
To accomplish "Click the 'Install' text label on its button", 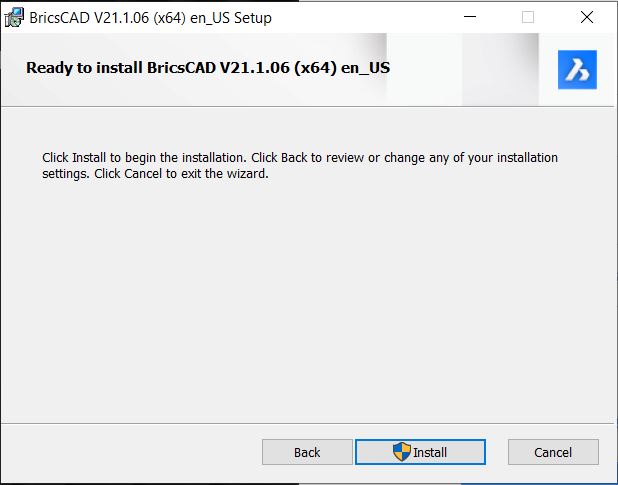I will 430,452.
